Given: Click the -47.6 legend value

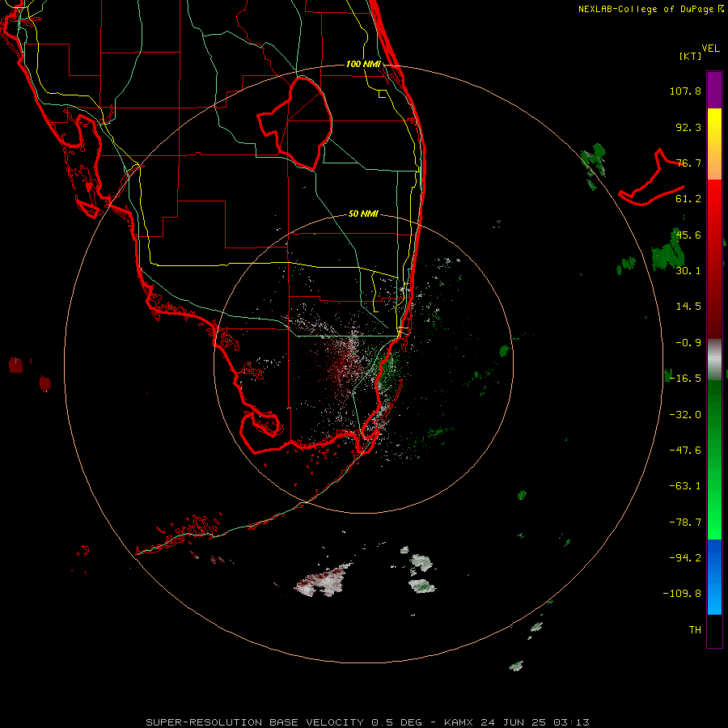Looking at the screenshot, I should [x=685, y=451].
